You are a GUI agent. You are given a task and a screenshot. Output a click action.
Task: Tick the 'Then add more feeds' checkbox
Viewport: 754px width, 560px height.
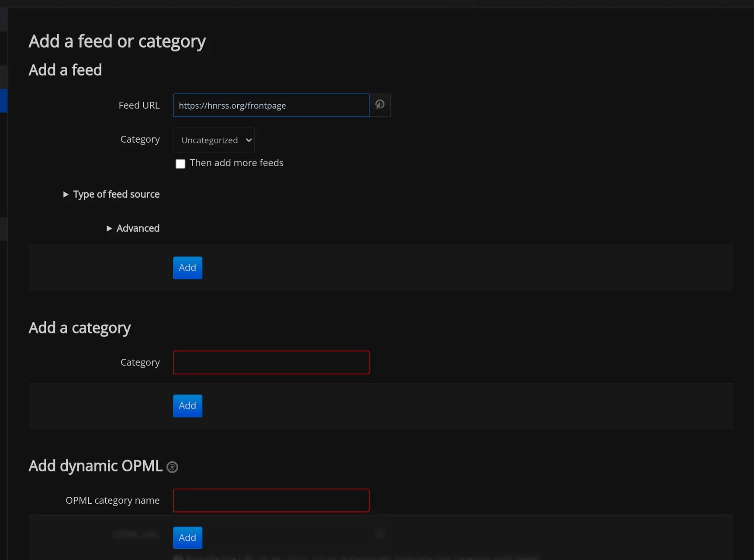pyautogui.click(x=180, y=164)
